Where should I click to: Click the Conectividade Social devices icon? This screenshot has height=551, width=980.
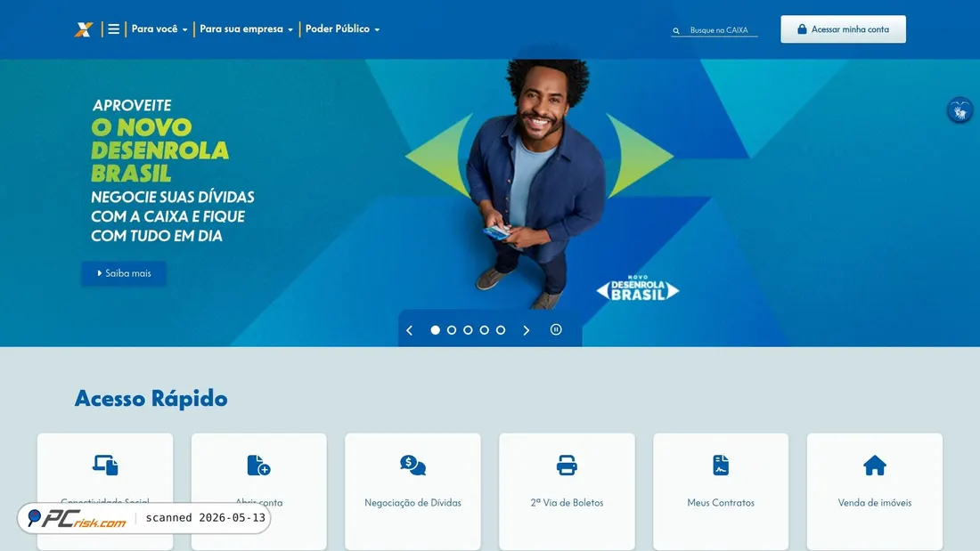(106, 466)
